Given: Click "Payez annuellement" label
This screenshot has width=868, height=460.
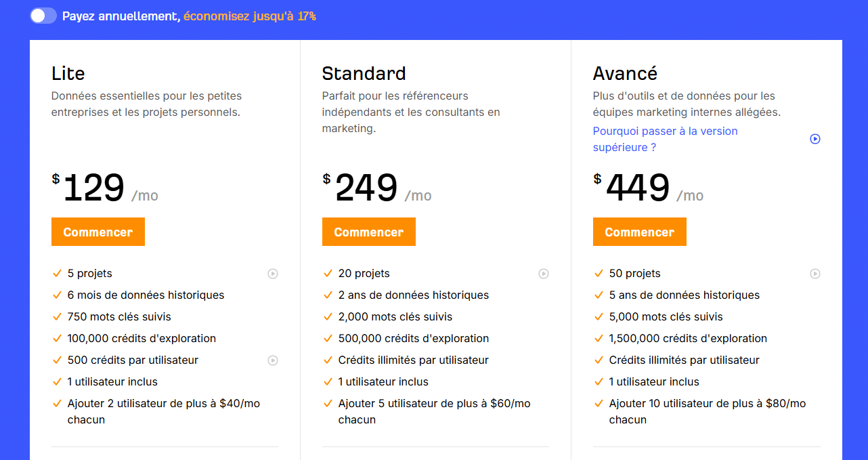Looking at the screenshot, I should click(x=121, y=16).
